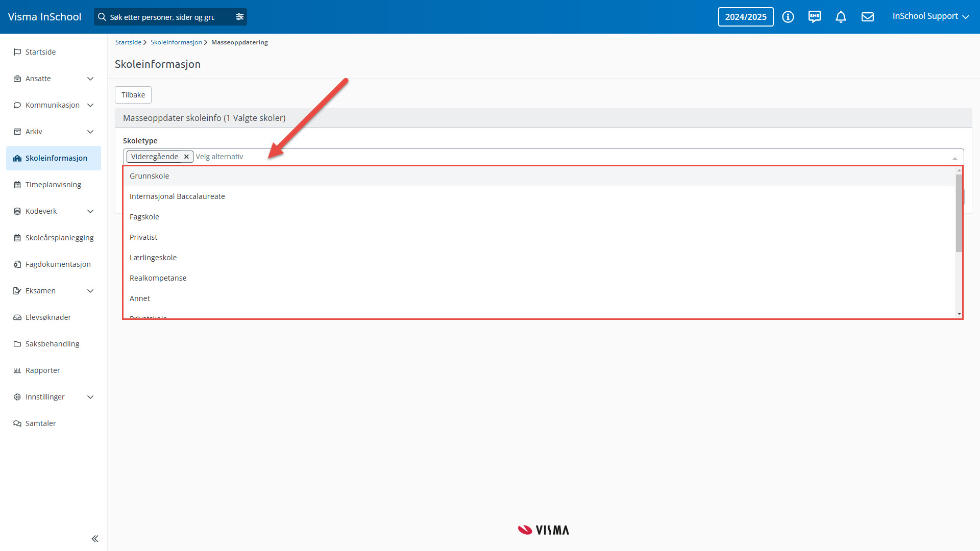Open notifications bell icon
The image size is (980, 551).
tap(841, 17)
